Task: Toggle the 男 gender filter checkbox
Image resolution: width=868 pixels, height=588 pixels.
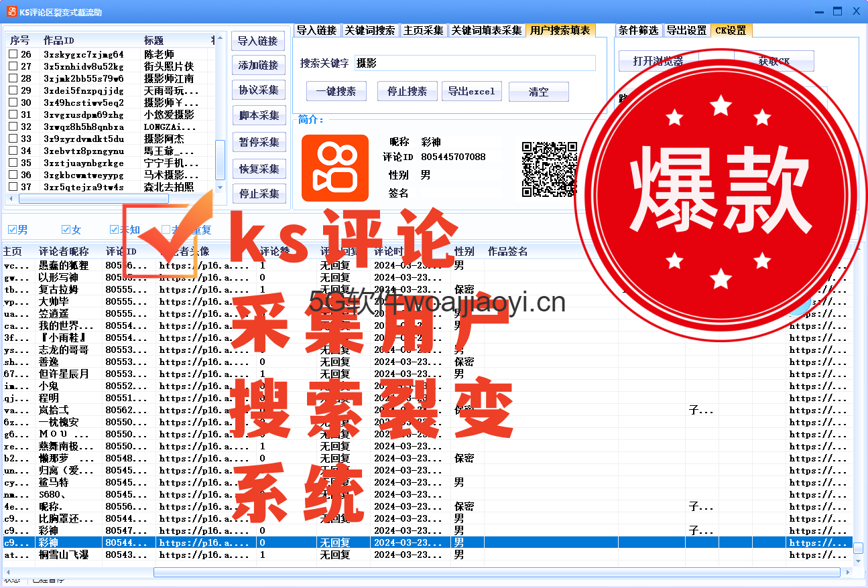Action: (12, 230)
